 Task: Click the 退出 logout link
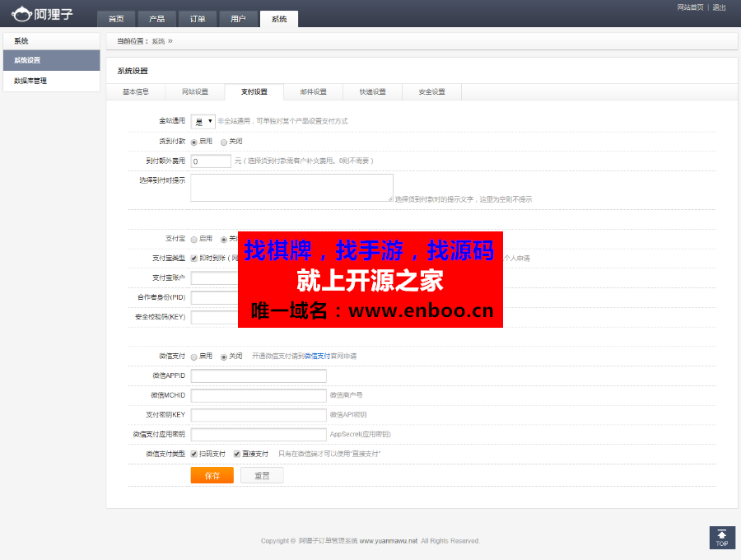coord(719,7)
